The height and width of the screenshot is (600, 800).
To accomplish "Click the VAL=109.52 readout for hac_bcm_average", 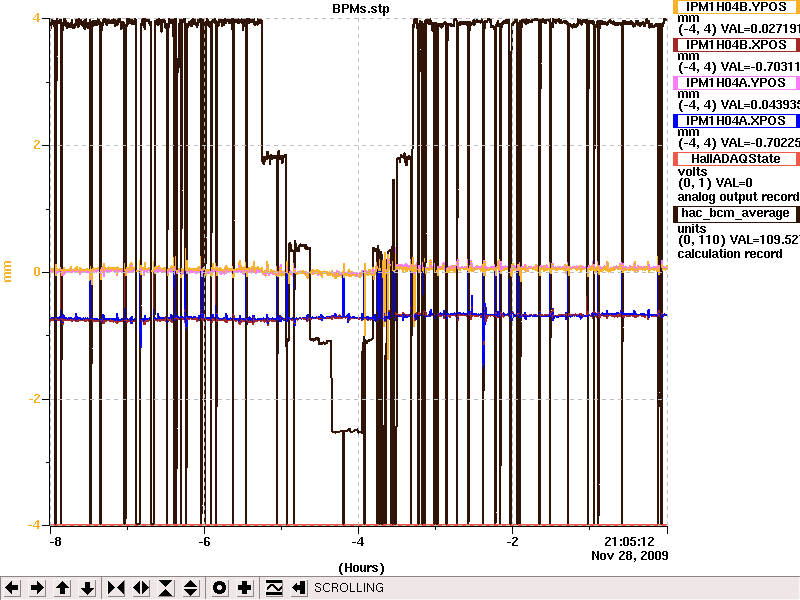I will click(765, 240).
